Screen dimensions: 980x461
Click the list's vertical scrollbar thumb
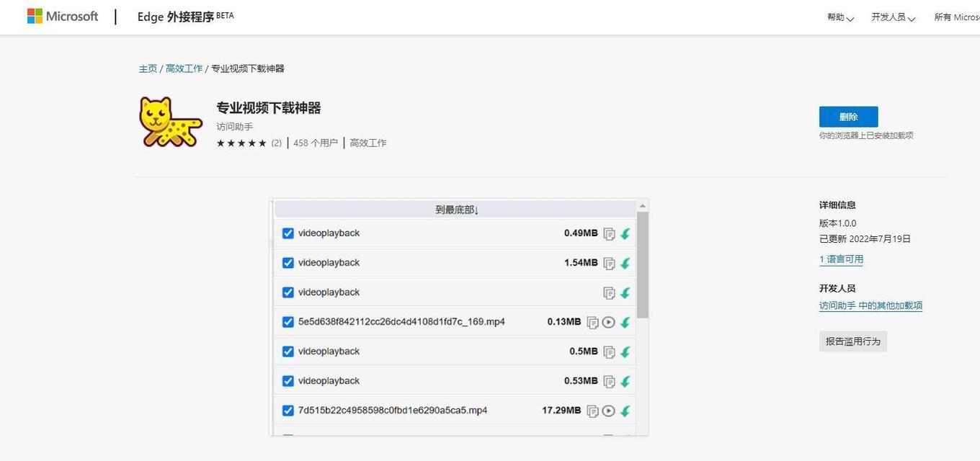coord(643,265)
